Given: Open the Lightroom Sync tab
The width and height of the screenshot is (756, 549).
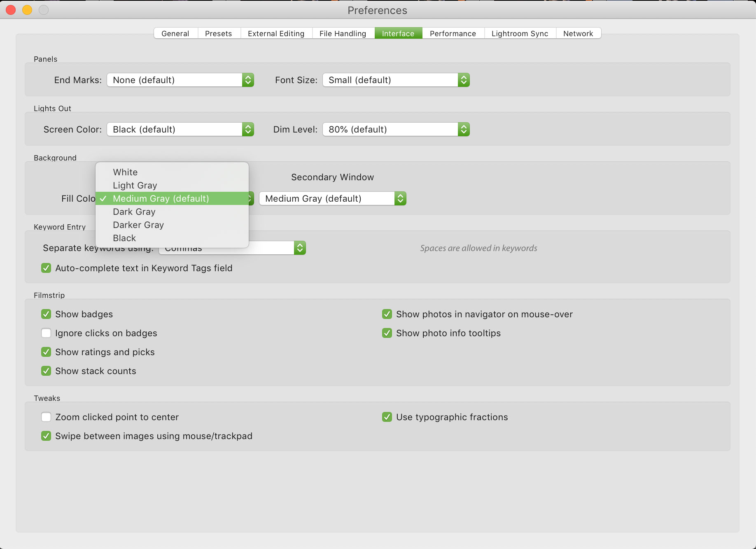Looking at the screenshot, I should [520, 33].
